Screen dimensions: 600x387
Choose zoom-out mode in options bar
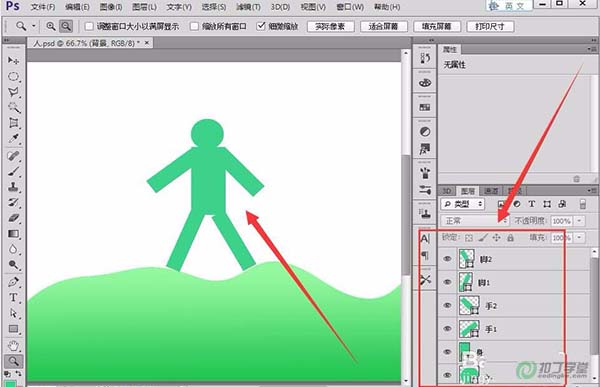pyautogui.click(x=66, y=26)
